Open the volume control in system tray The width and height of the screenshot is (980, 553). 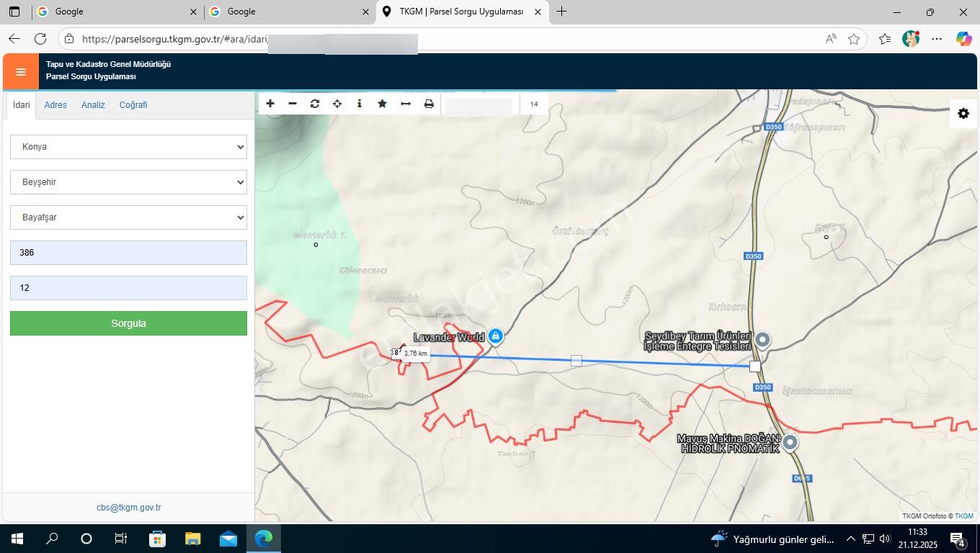pyautogui.click(x=885, y=539)
